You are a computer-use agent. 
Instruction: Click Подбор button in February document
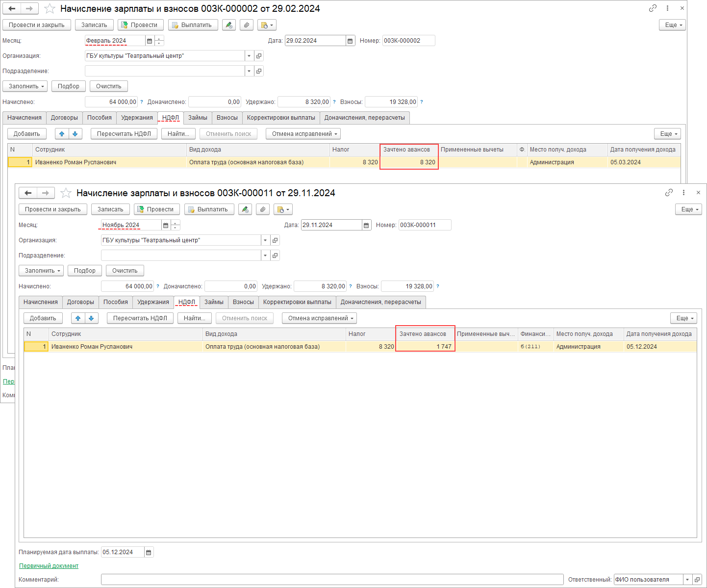pos(69,86)
